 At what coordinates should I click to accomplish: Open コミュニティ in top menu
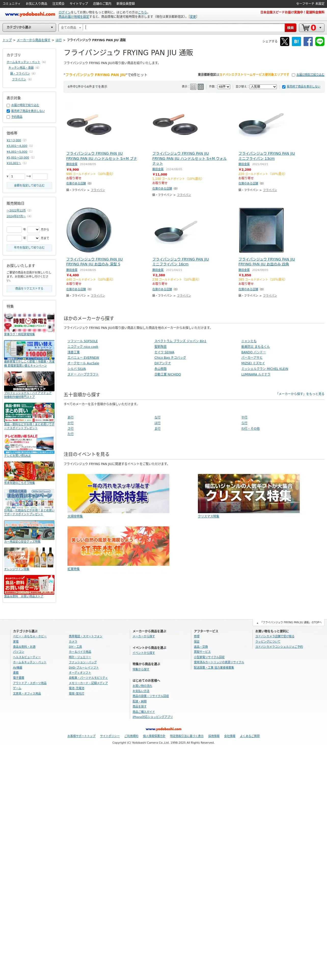point(11,3)
